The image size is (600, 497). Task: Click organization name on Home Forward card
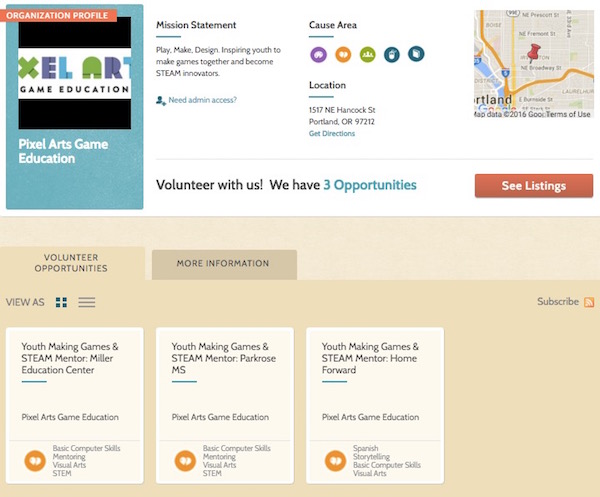[370, 417]
